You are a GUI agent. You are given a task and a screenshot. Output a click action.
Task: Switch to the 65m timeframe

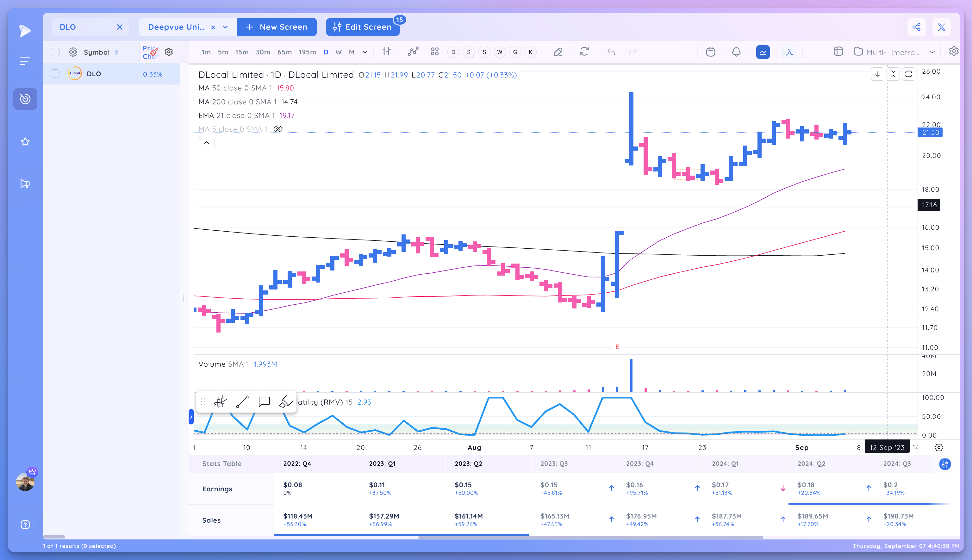click(x=285, y=52)
